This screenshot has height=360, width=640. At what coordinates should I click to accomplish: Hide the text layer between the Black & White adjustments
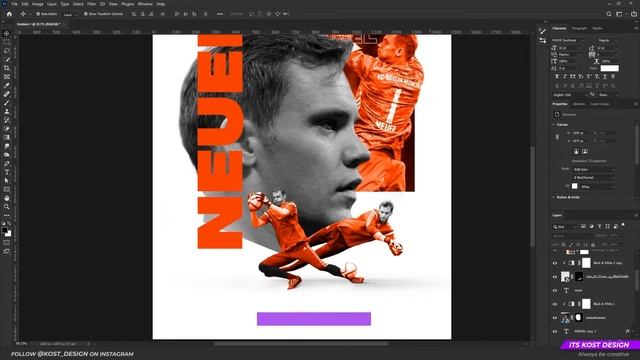[x=555, y=291]
